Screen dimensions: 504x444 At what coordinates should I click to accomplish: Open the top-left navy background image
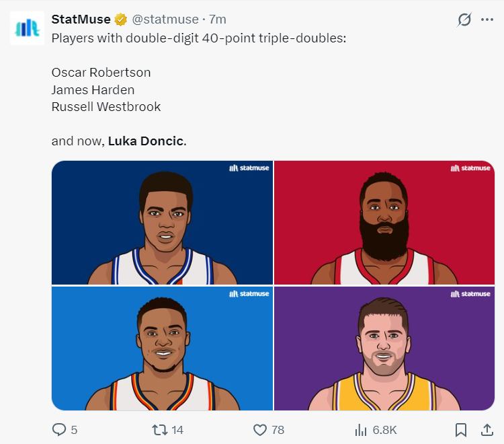pyautogui.click(x=162, y=223)
